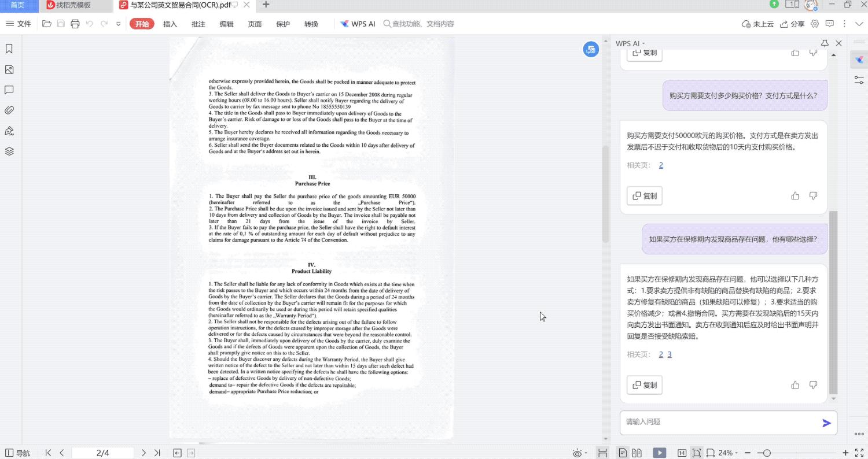
Task: Start slideshow with the play icon in status bar
Action: (x=660, y=453)
